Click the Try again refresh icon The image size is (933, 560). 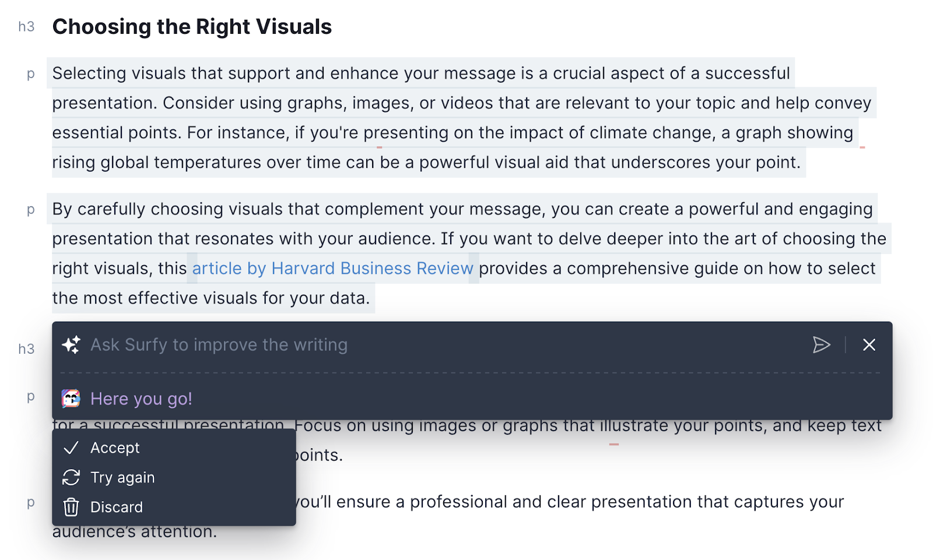[71, 477]
